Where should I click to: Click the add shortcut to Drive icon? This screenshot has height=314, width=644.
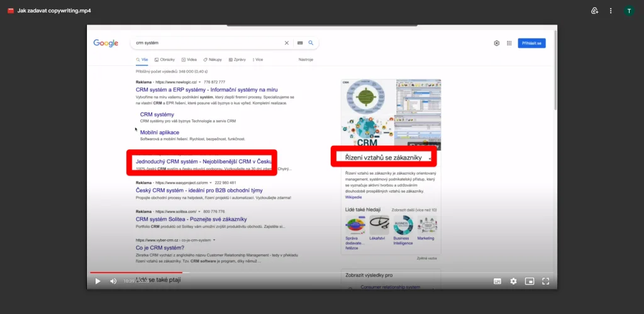tap(594, 11)
